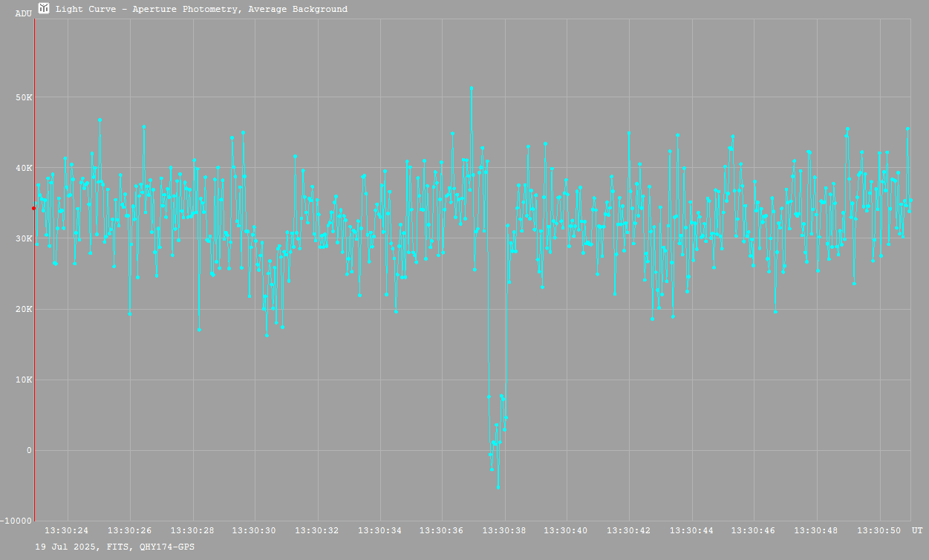Click the 30K y-axis label
Viewport: 929px width, 560px height.
(x=24, y=238)
